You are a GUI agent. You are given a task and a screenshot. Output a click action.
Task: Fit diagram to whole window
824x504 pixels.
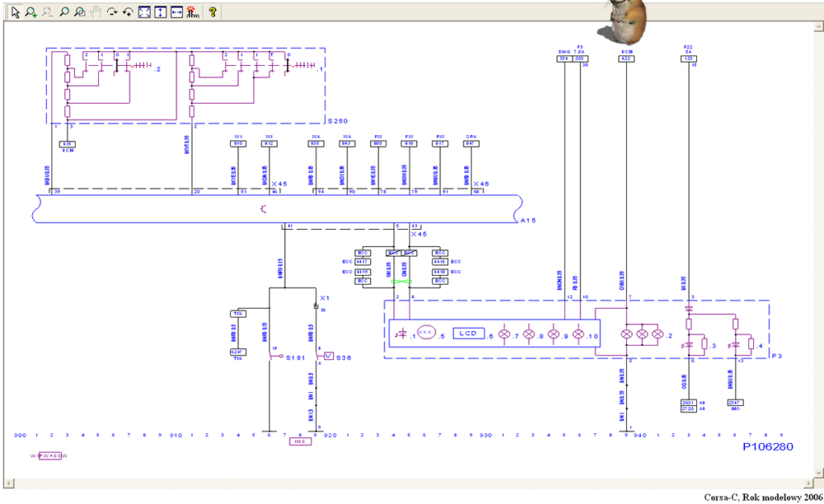coord(144,12)
